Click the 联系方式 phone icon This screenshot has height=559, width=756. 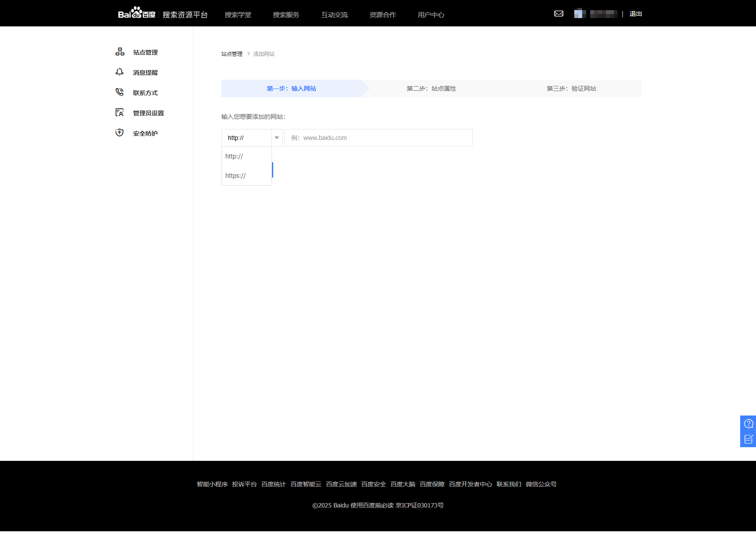tap(119, 92)
